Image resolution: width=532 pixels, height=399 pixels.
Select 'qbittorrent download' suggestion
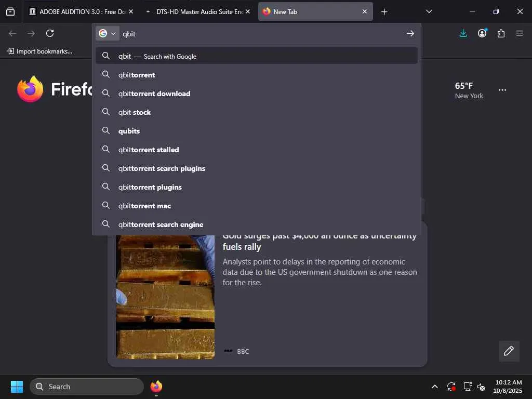click(257, 94)
